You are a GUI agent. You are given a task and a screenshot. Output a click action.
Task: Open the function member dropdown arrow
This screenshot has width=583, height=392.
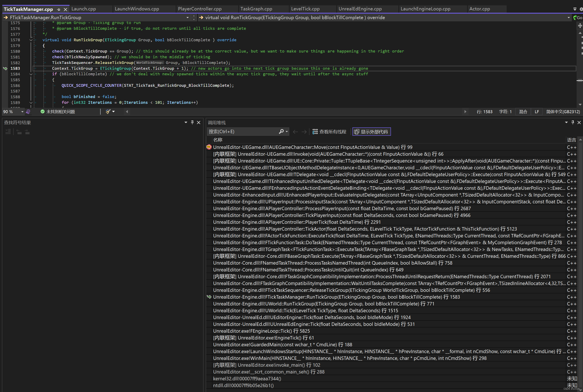(568, 17)
